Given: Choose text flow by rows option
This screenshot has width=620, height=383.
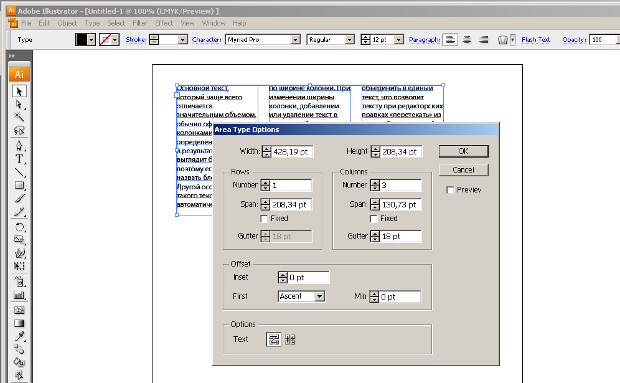Looking at the screenshot, I should [x=274, y=339].
